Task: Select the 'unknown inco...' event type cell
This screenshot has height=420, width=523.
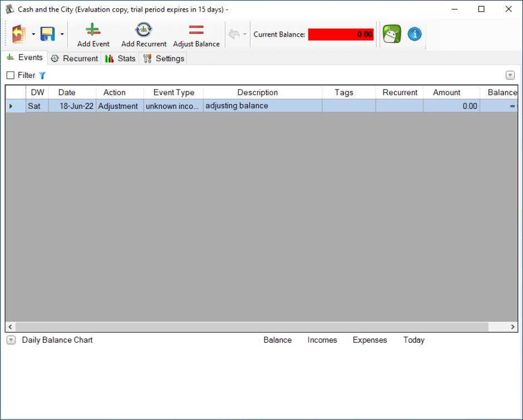Action: point(174,106)
